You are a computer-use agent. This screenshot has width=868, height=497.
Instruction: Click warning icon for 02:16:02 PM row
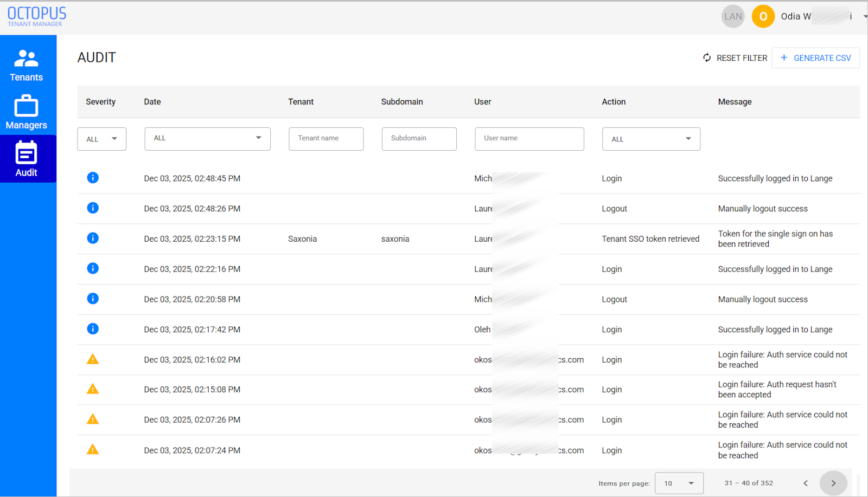(93, 359)
